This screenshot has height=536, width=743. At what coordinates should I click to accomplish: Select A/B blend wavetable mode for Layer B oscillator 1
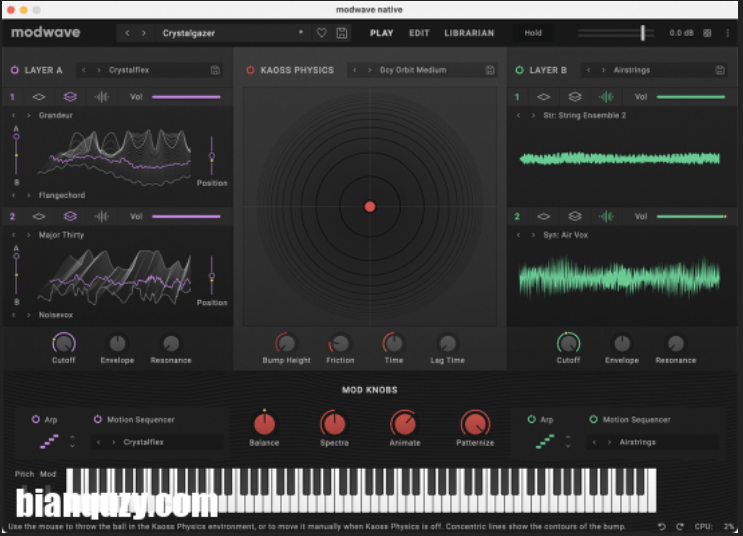pos(575,97)
